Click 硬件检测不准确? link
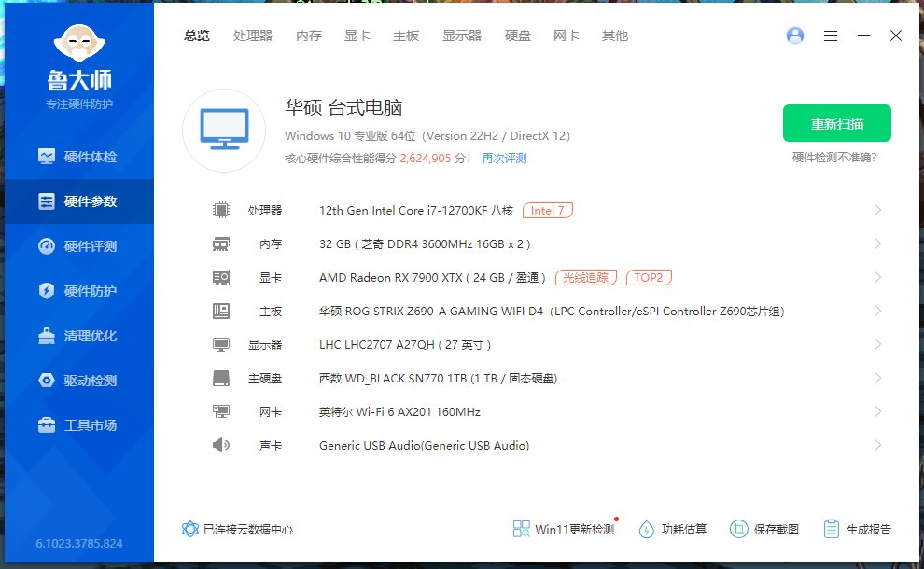The width and height of the screenshot is (924, 569). click(833, 158)
